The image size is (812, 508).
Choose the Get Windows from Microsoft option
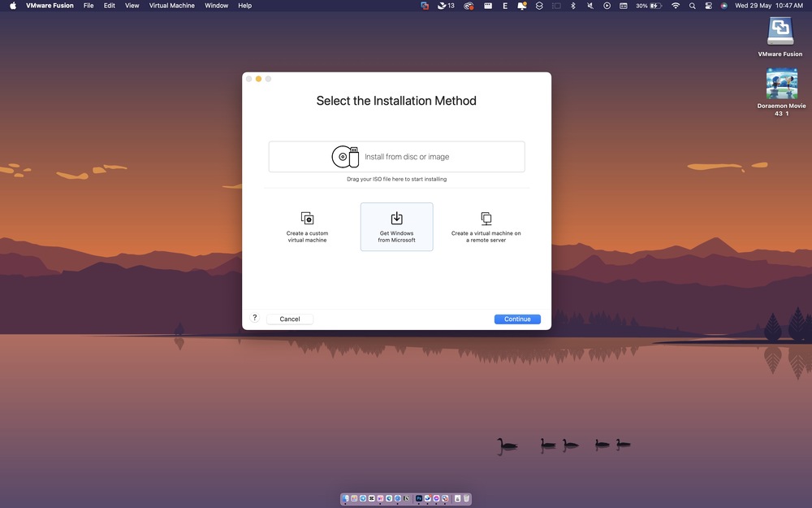click(396, 226)
